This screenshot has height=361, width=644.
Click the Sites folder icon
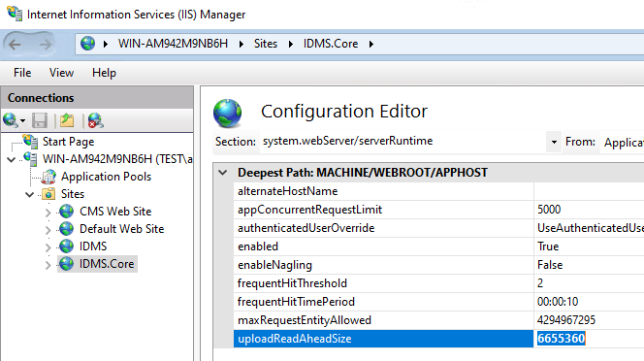point(48,194)
